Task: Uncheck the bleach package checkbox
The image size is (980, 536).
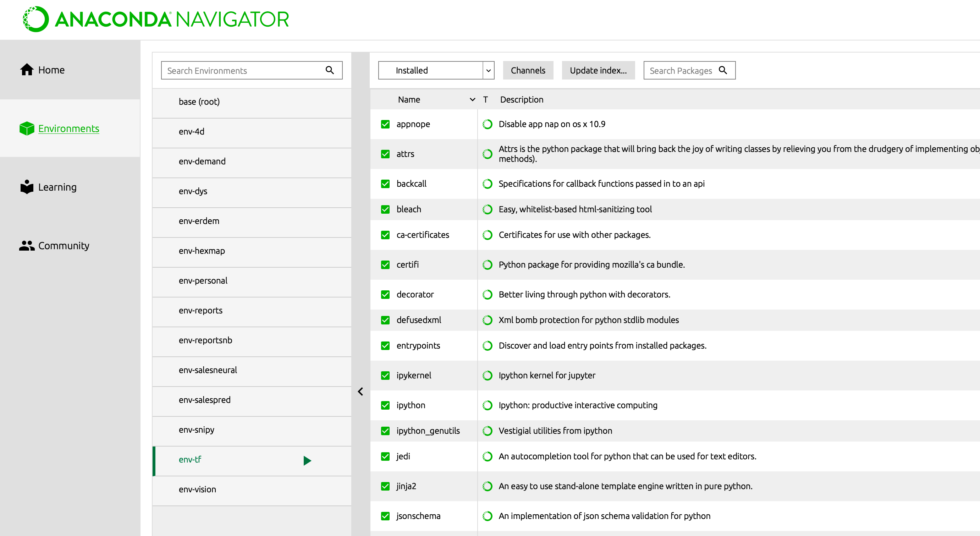Action: click(x=385, y=209)
